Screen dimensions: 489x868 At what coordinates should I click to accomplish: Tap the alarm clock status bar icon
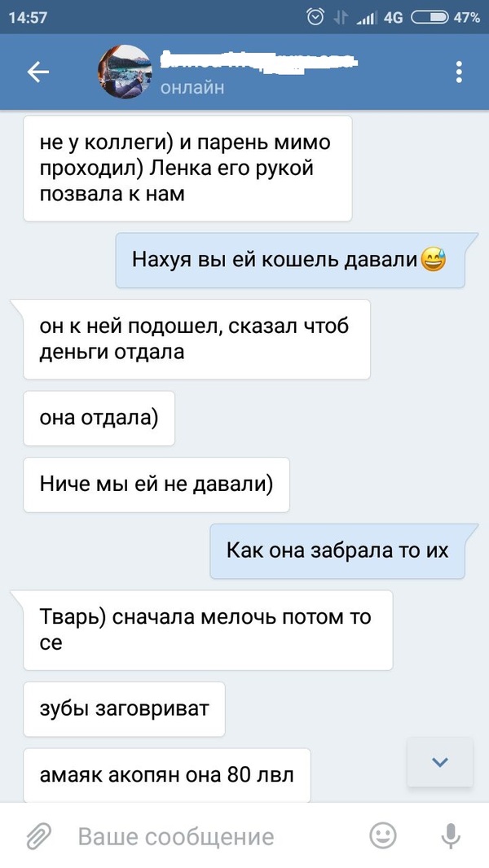click(315, 17)
